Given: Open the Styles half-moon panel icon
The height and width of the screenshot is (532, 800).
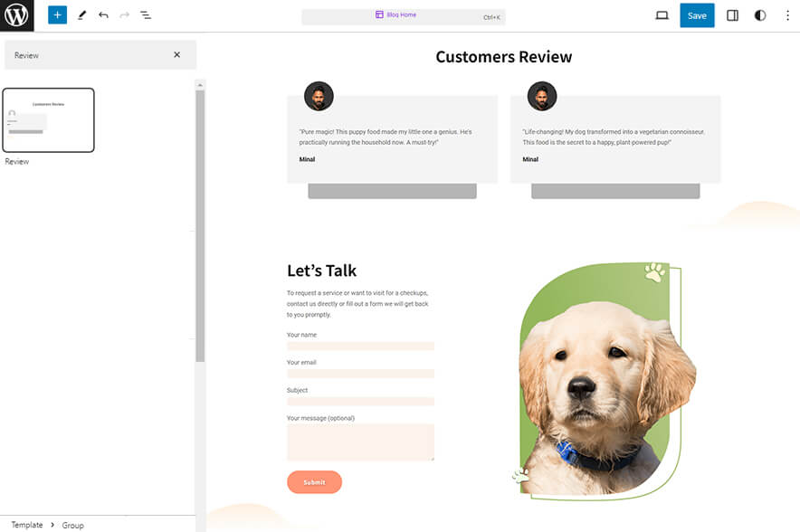Looking at the screenshot, I should pyautogui.click(x=759, y=14).
